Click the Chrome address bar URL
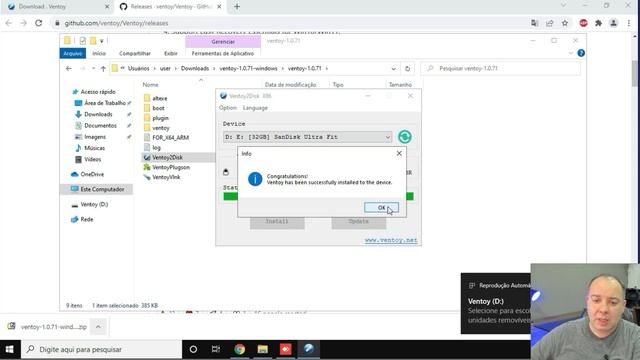This screenshot has height=360, width=640. click(x=116, y=23)
